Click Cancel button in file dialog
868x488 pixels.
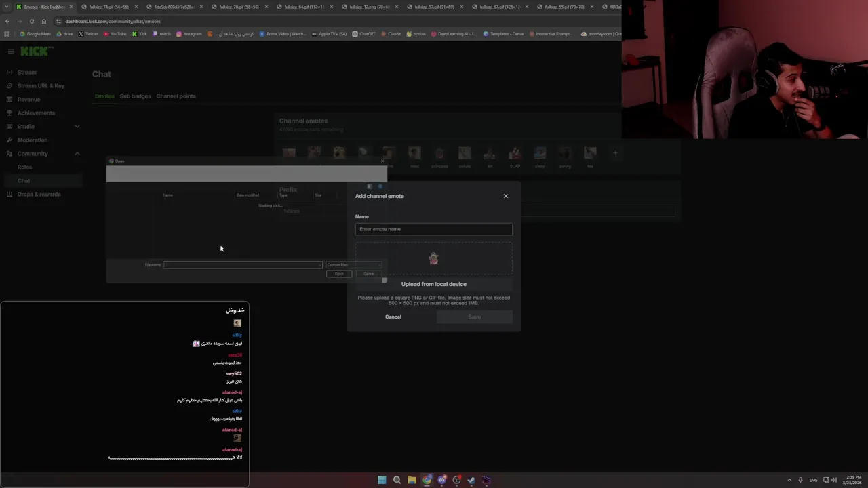tap(369, 274)
